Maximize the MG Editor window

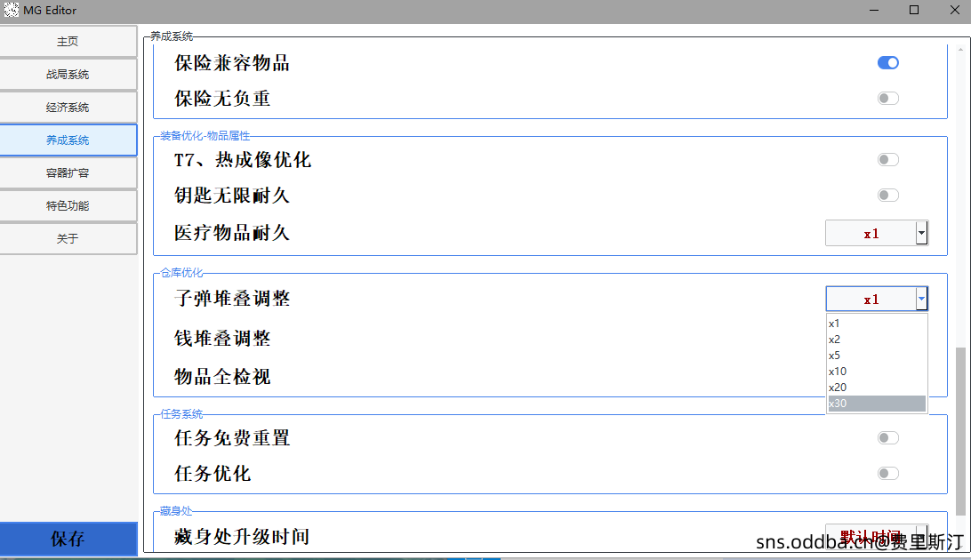(x=914, y=10)
